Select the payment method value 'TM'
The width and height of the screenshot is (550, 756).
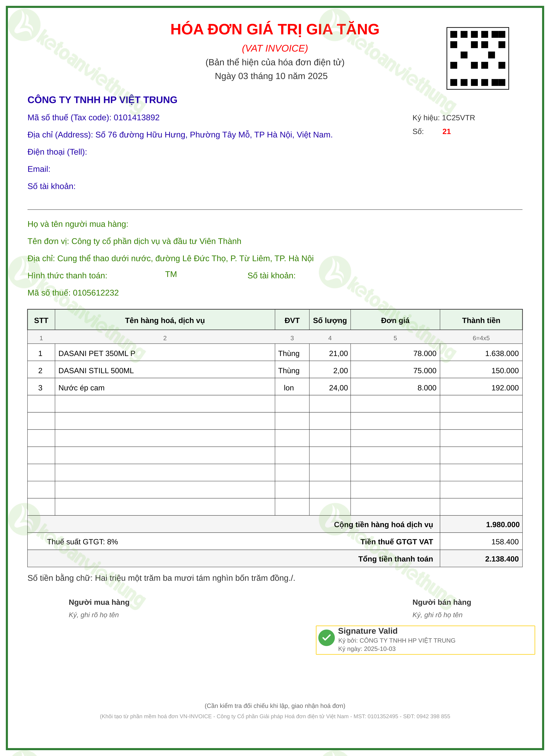click(x=171, y=274)
